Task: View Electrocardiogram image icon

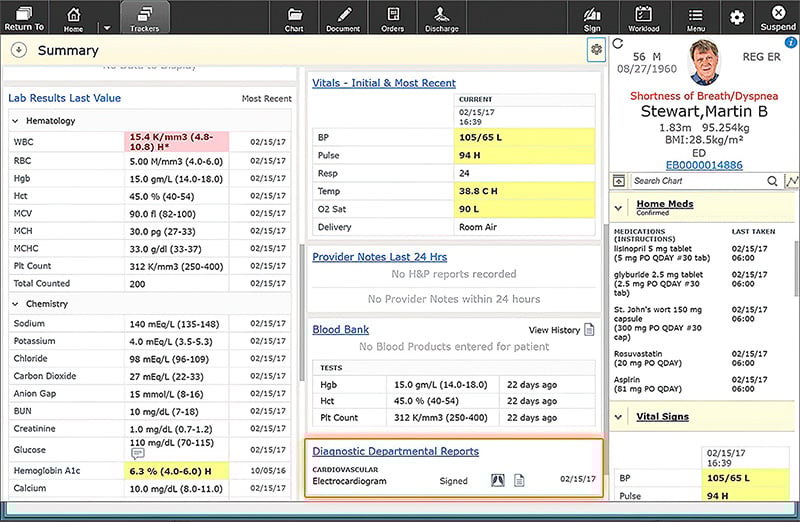Action: [498, 480]
